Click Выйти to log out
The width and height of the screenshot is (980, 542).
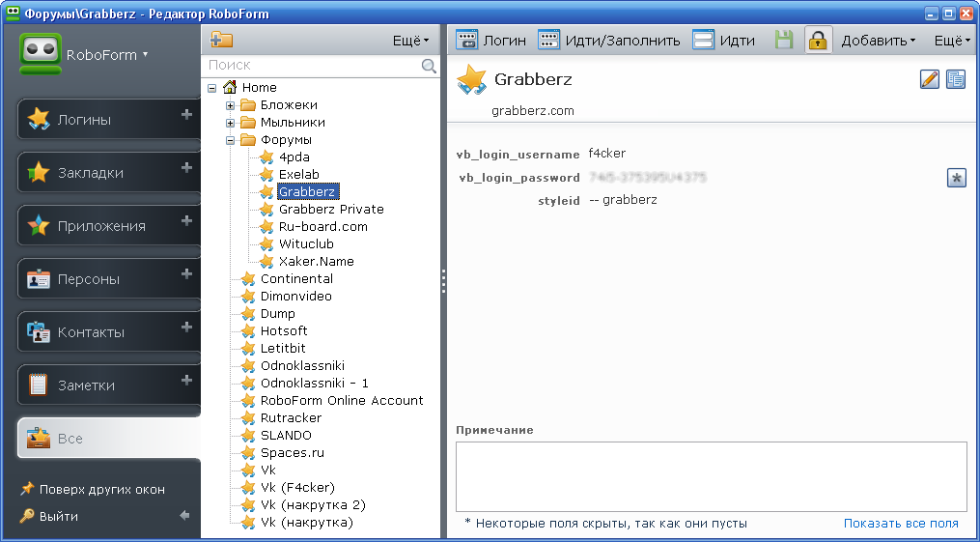point(48,516)
